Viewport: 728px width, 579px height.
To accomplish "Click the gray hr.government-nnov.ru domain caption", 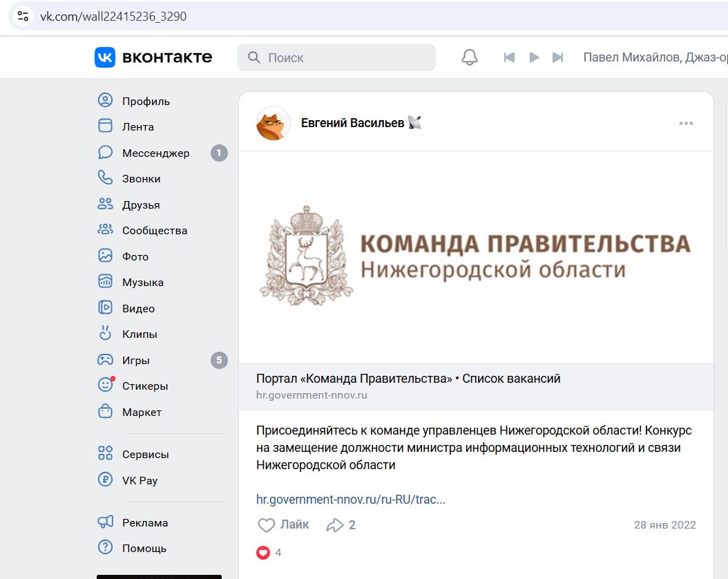I will [x=312, y=395].
